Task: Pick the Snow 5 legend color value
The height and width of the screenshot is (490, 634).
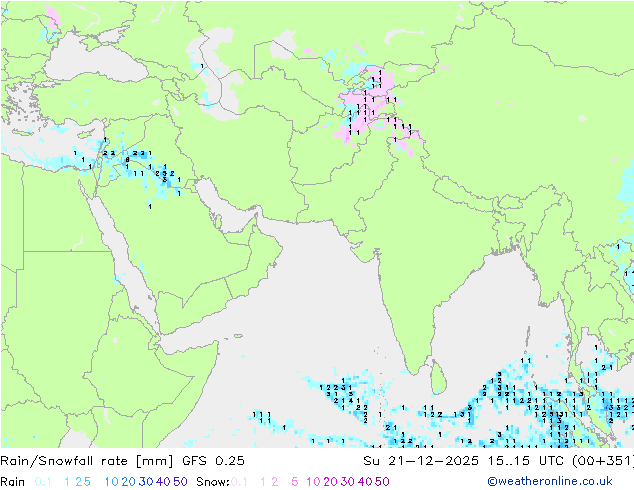Action: (295, 482)
